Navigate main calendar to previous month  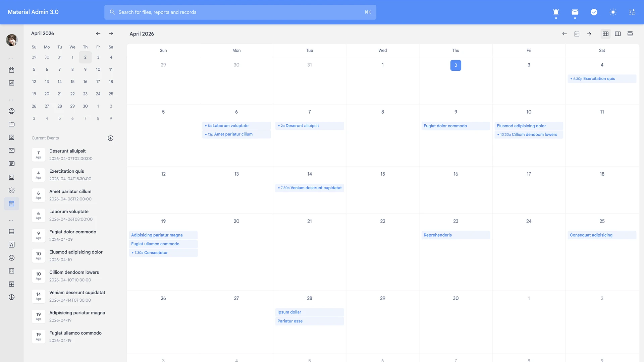[565, 34]
